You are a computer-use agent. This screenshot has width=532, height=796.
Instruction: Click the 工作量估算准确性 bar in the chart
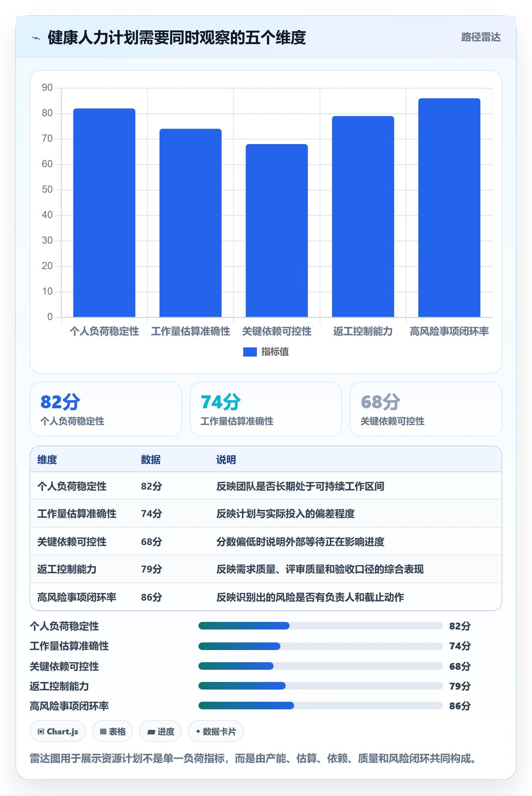[190, 223]
